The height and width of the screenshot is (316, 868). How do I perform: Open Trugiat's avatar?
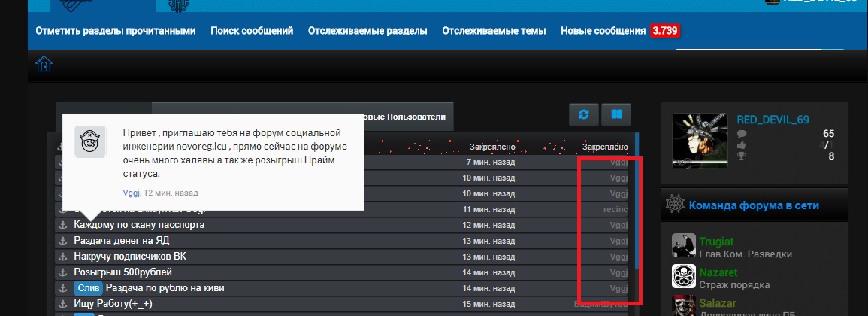point(684,245)
